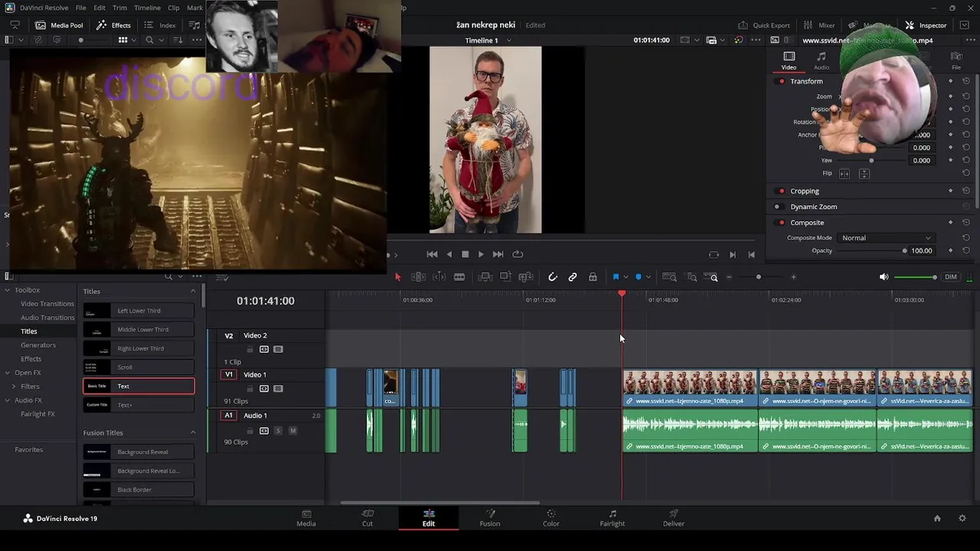Toggle Linked Selection chain icon
Image resolution: width=980 pixels, height=551 pixels.
pyautogui.click(x=573, y=277)
